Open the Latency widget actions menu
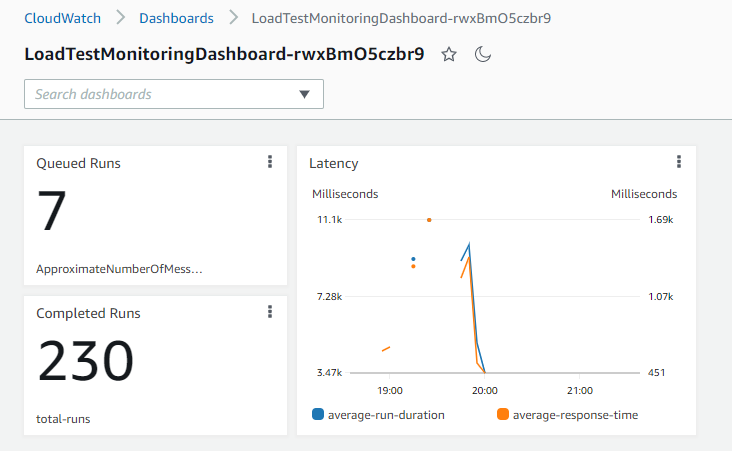Viewport: 732px width, 451px height. point(679,162)
